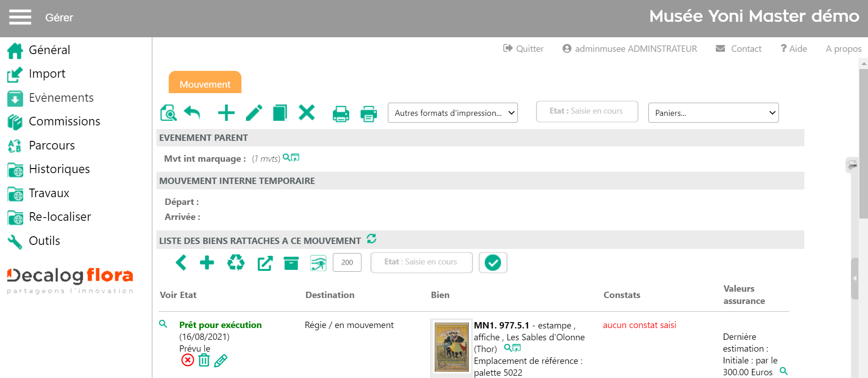Click the 200 items count field
The height and width of the screenshot is (378, 868).
pyautogui.click(x=347, y=262)
